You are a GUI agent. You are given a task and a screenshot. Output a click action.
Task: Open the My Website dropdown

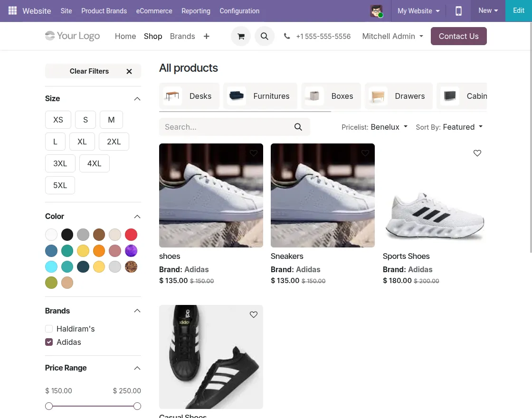point(418,11)
